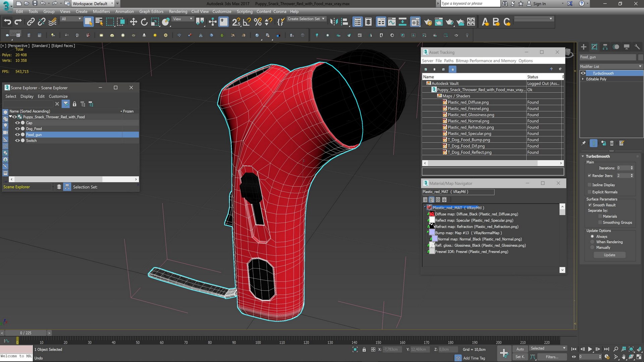Click the Select and Rotate tool
Viewport: 644px width, 362px height.
pos(144,22)
